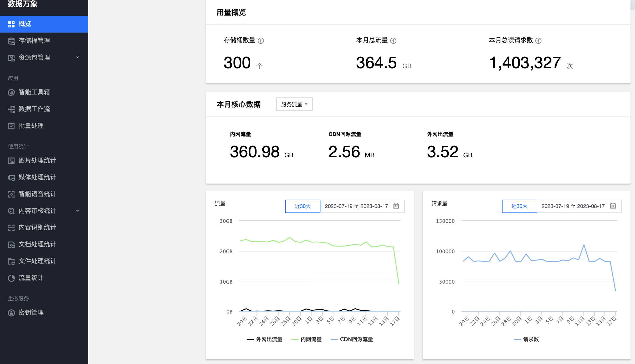Screen dimensions: 635x364
Task: Click the 数据工作流 workflow icon
Action: (x=11, y=109)
